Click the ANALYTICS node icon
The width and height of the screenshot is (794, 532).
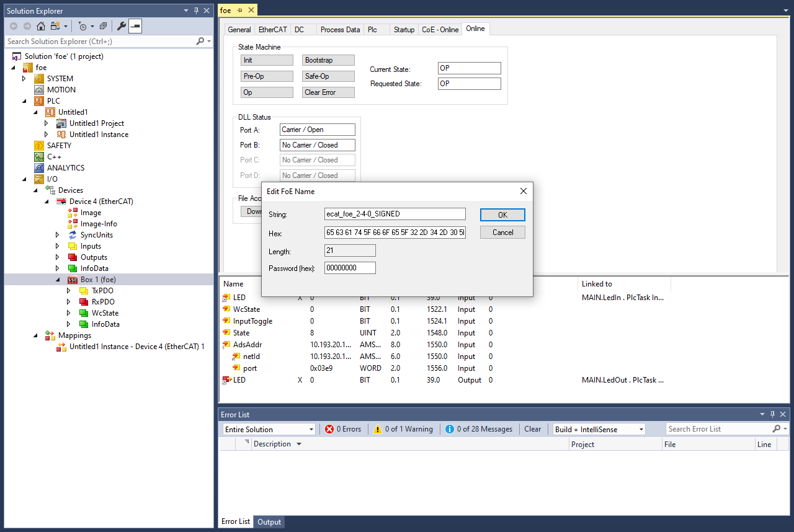(x=39, y=168)
